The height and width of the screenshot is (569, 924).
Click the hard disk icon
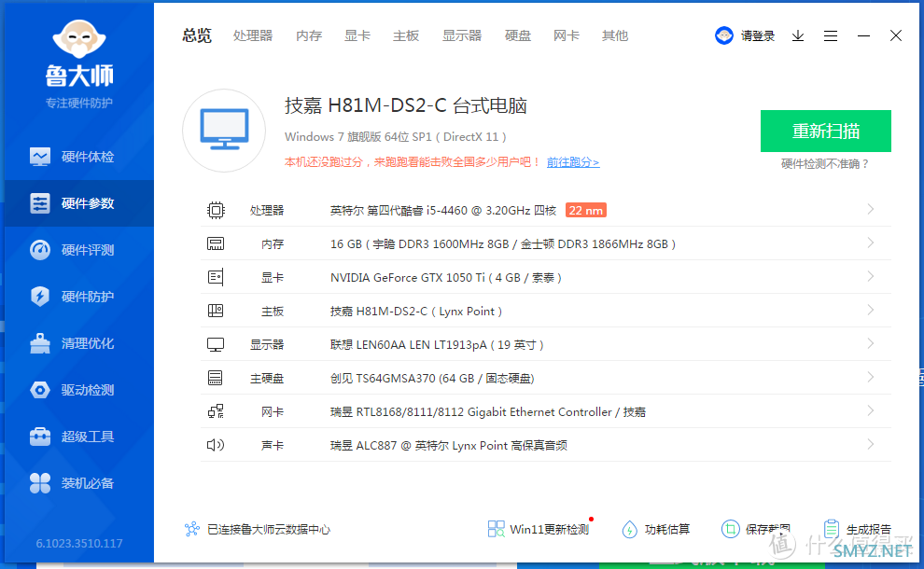pyautogui.click(x=216, y=378)
